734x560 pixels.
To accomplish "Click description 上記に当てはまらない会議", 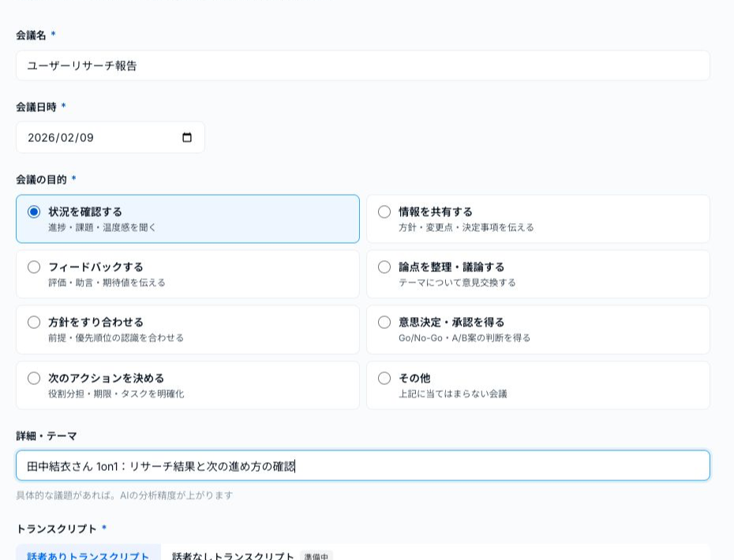I will coord(453,394).
